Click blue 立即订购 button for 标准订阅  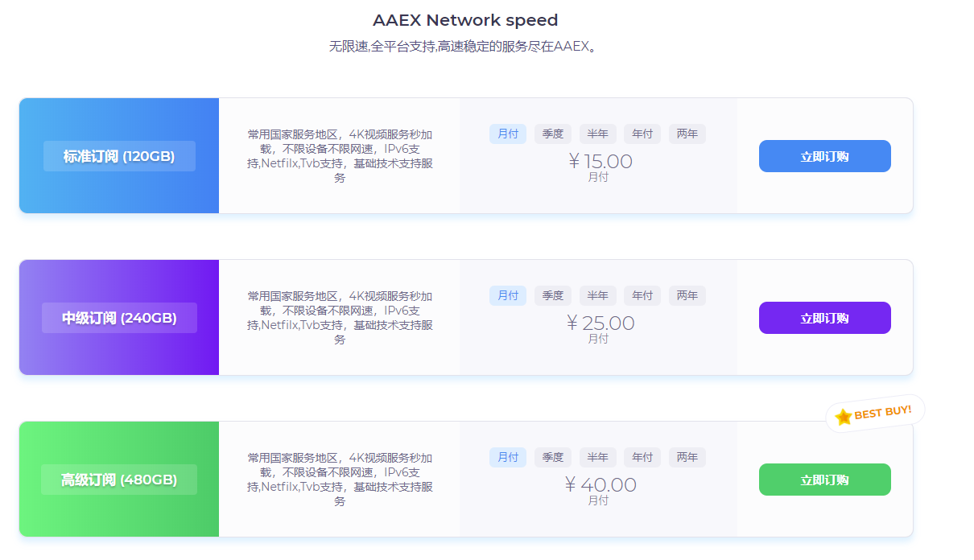click(x=824, y=156)
